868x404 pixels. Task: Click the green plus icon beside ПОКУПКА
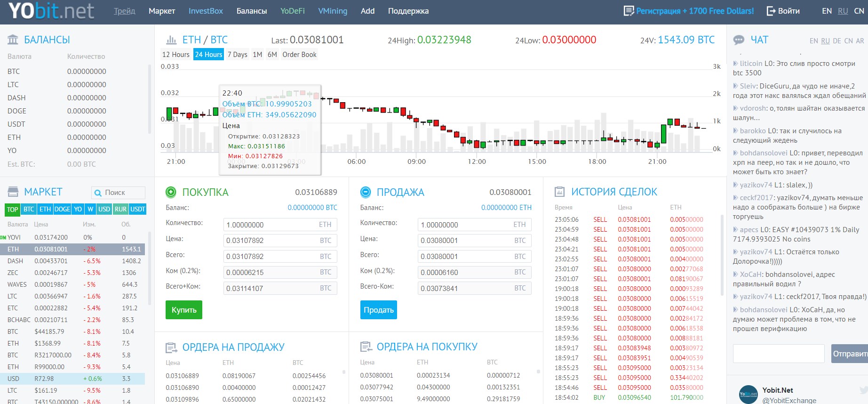coord(171,192)
